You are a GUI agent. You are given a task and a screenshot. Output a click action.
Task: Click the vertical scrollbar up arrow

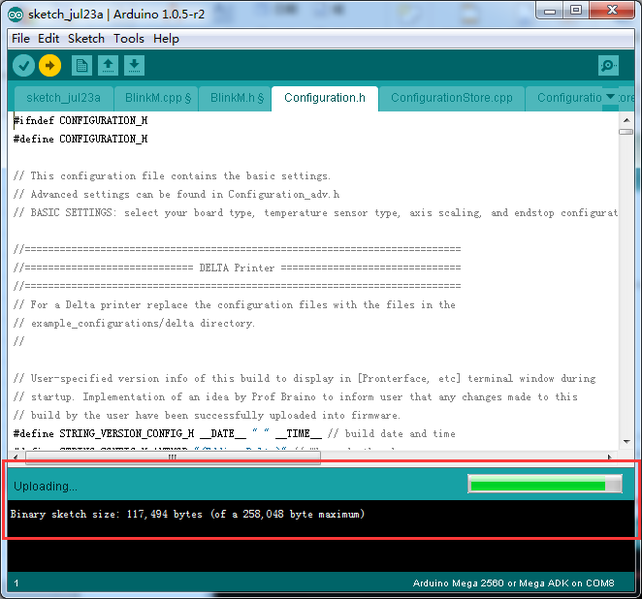pyautogui.click(x=626, y=120)
